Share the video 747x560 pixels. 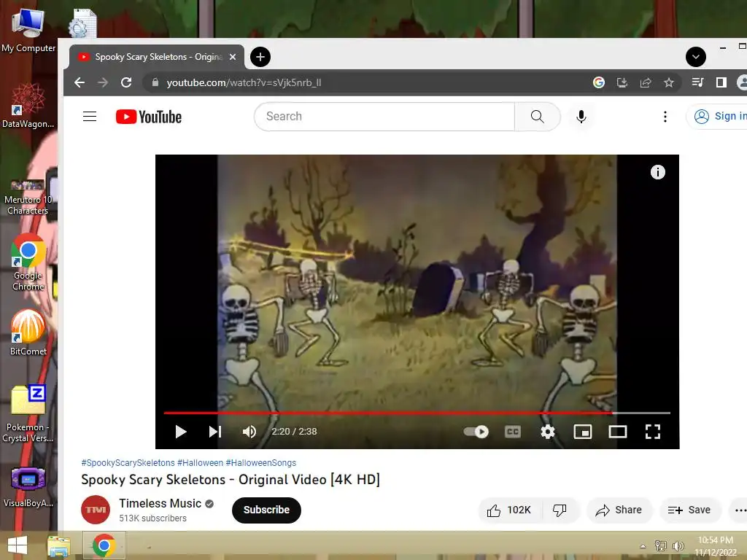[619, 510]
